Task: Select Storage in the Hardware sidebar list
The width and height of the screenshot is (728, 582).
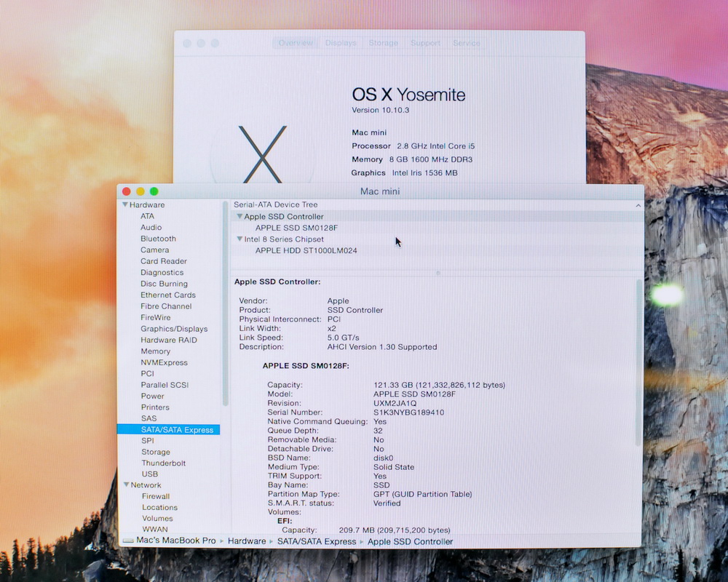Action: click(156, 452)
